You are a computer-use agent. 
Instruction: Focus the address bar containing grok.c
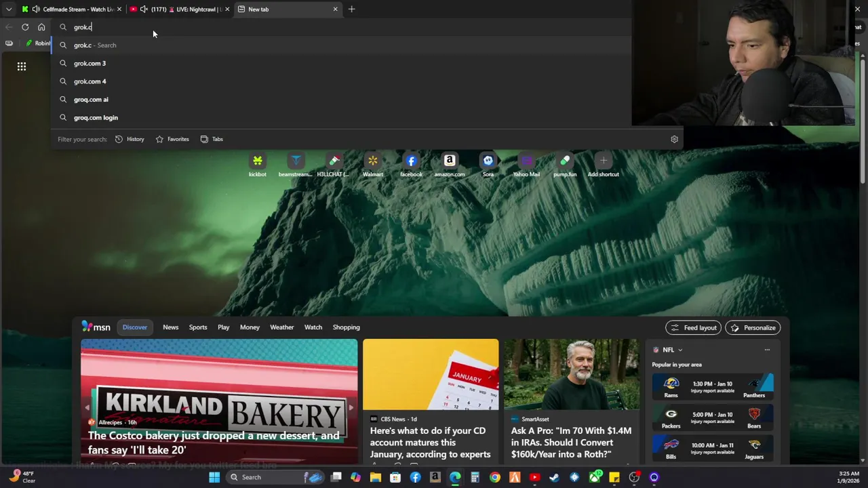(x=341, y=27)
